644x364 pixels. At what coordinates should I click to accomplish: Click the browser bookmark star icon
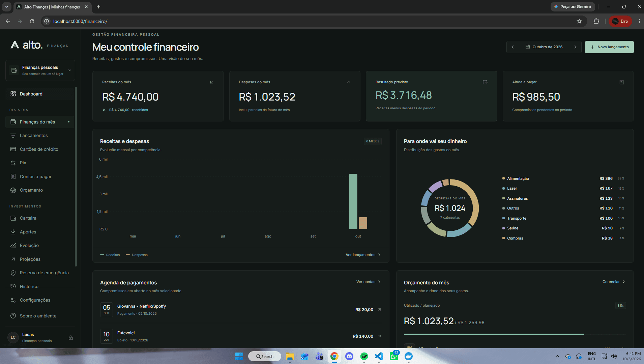tap(579, 21)
